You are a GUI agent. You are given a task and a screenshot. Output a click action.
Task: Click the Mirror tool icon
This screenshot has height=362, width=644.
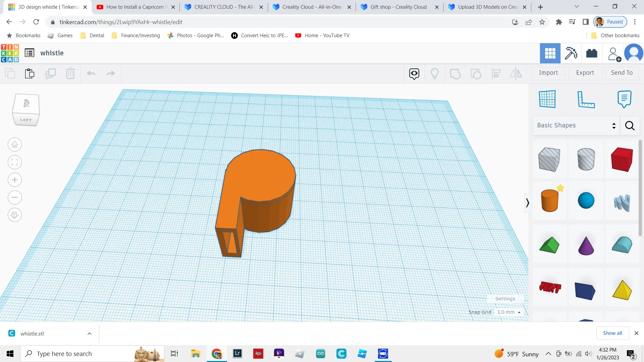[x=516, y=73]
